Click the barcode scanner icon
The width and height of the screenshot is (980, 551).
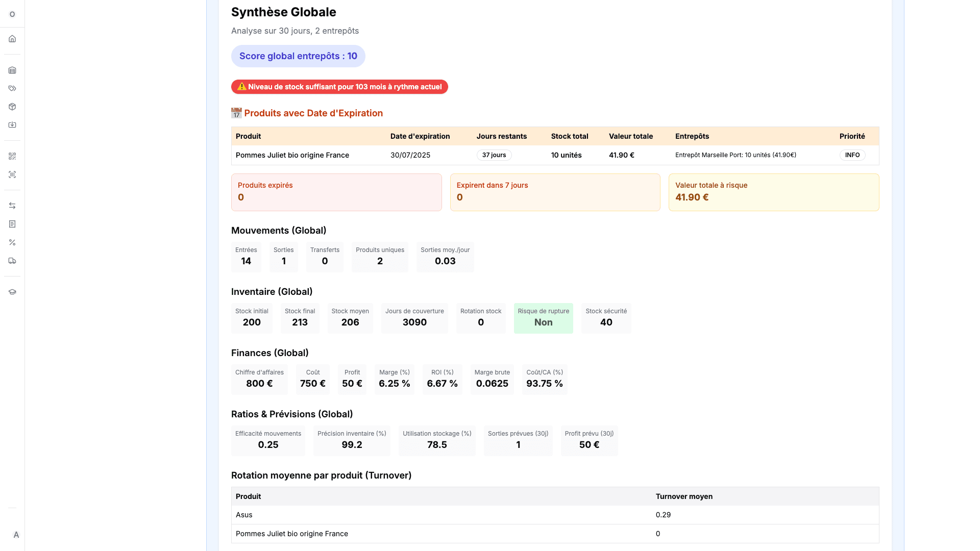point(12,174)
